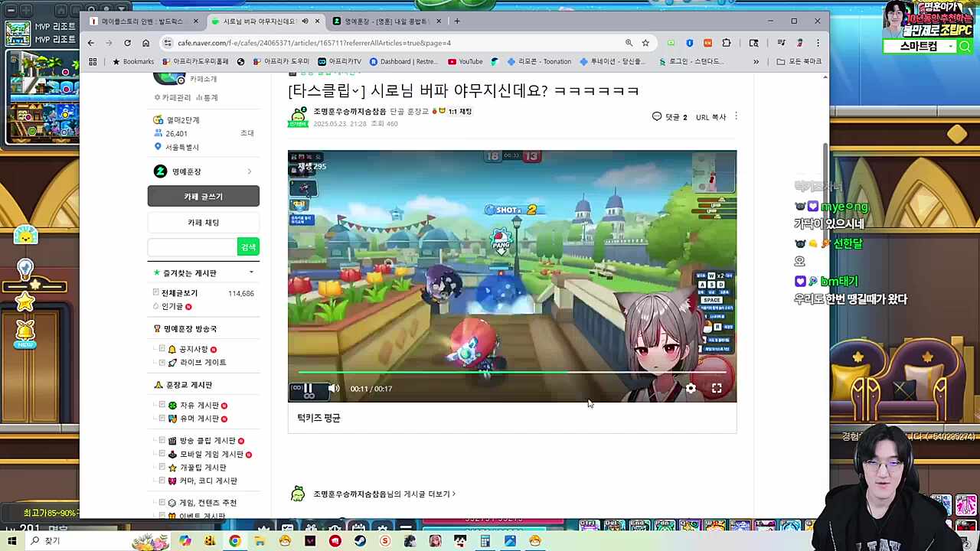Bookmark this page with the star icon
980x551 pixels.
[x=645, y=43]
